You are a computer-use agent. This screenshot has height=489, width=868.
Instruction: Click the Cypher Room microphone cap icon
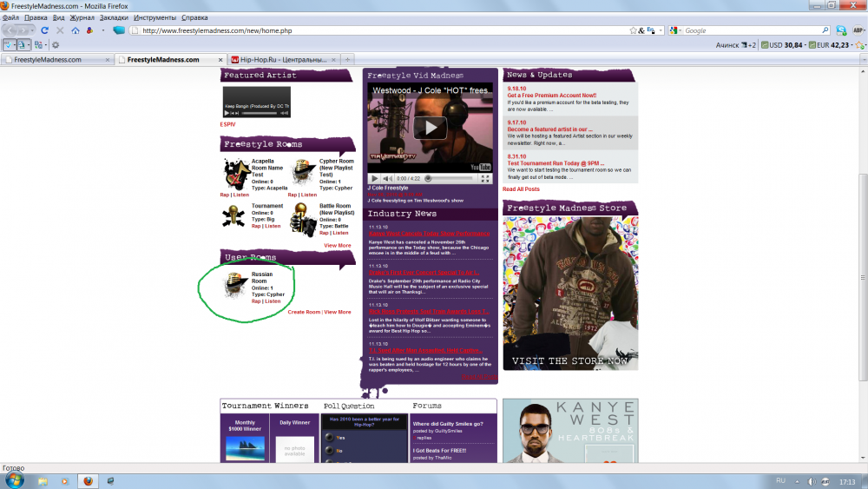click(x=304, y=171)
